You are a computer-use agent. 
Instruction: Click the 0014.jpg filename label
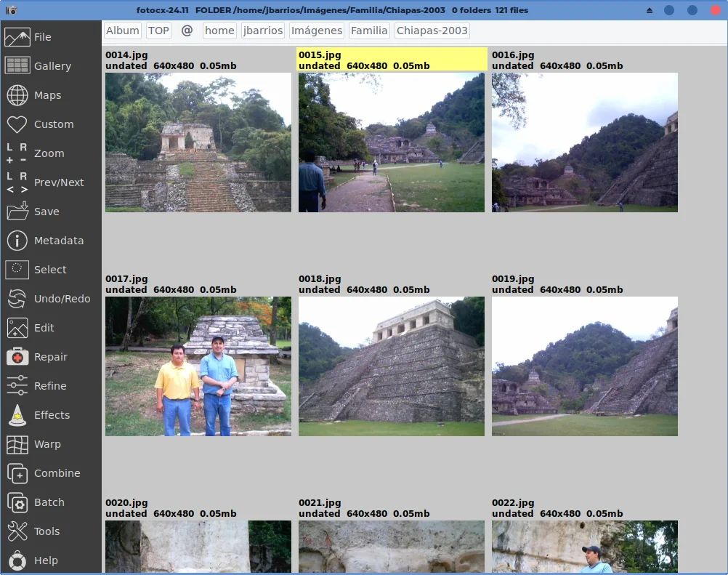click(126, 55)
